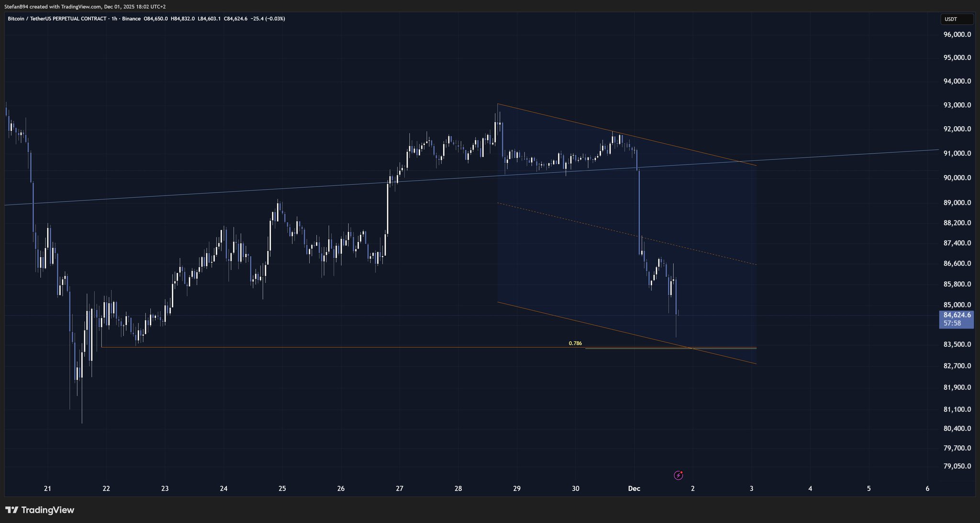Click the 6 date label on time axis
The height and width of the screenshot is (523, 980).
(927, 489)
